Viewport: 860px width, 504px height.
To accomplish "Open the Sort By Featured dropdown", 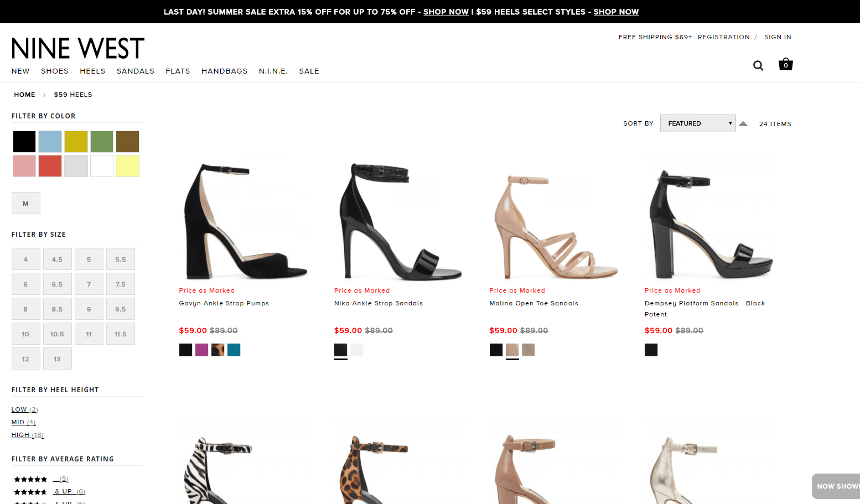I will pyautogui.click(x=698, y=123).
